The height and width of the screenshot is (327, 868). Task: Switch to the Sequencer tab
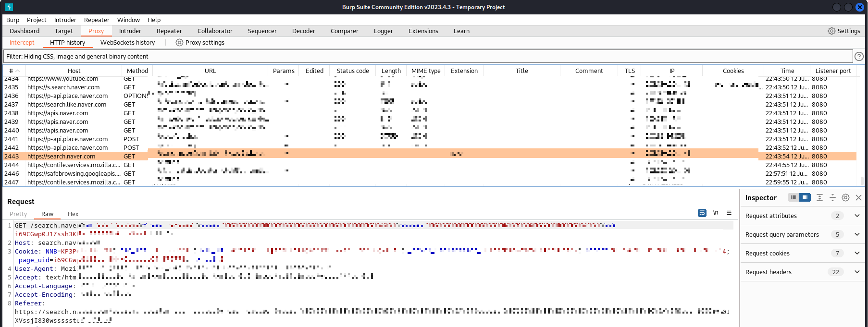pos(262,31)
